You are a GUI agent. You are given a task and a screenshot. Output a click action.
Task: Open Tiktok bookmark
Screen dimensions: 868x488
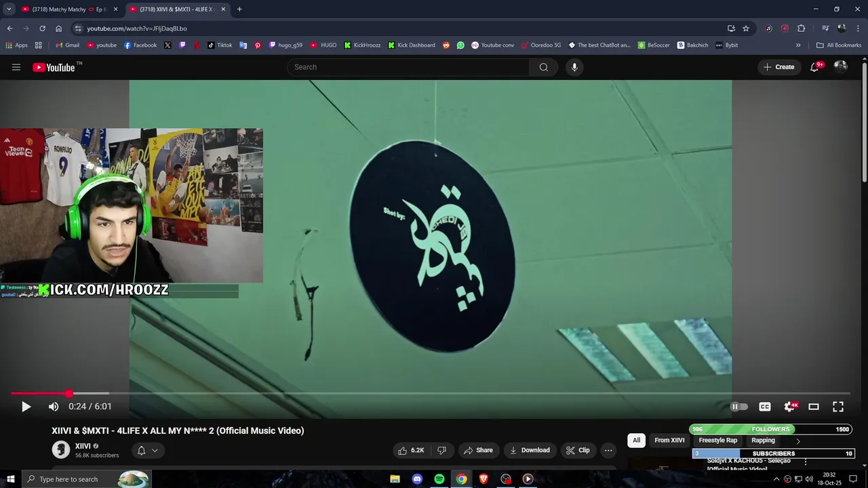click(220, 45)
